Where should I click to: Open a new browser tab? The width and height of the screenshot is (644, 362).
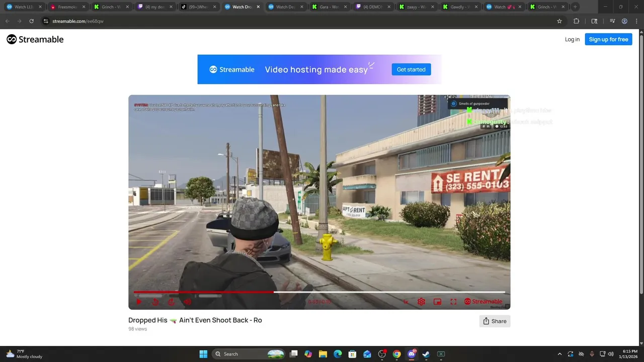(x=575, y=7)
